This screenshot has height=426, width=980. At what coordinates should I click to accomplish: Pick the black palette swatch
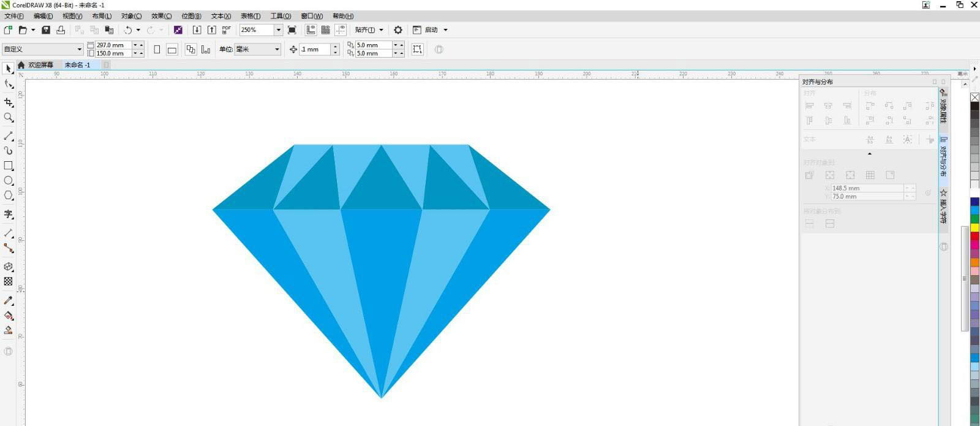(x=974, y=105)
